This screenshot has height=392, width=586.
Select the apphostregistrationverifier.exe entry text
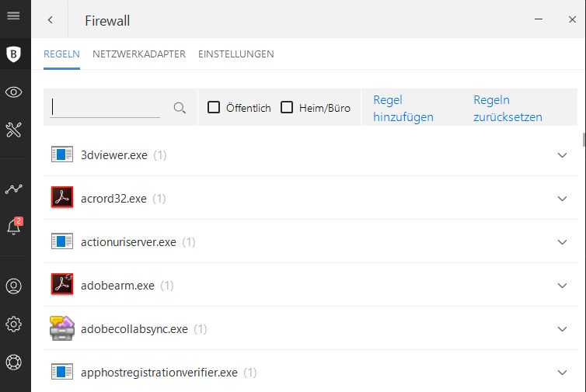click(x=159, y=373)
